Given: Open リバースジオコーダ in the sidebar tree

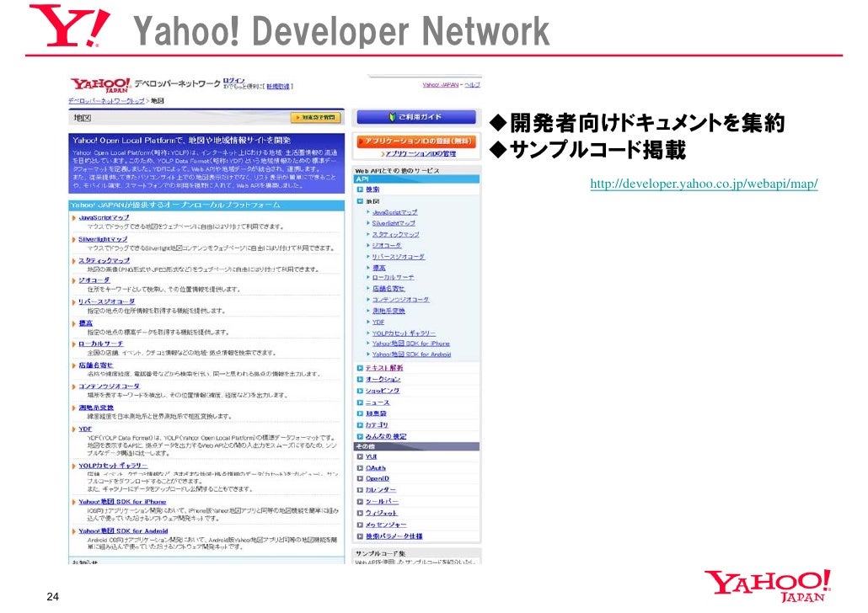Looking at the screenshot, I should pos(398,257).
